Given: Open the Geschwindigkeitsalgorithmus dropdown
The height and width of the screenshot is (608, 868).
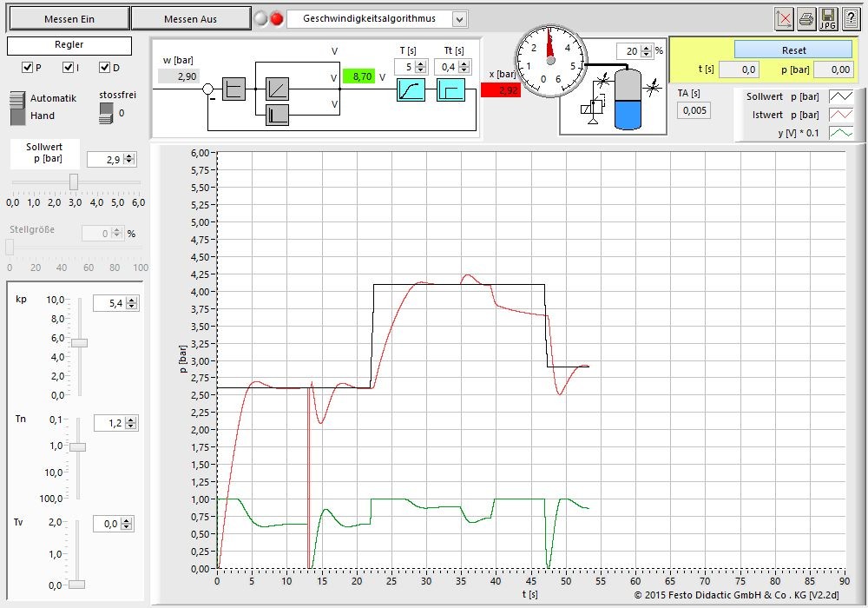Looking at the screenshot, I should 459,18.
